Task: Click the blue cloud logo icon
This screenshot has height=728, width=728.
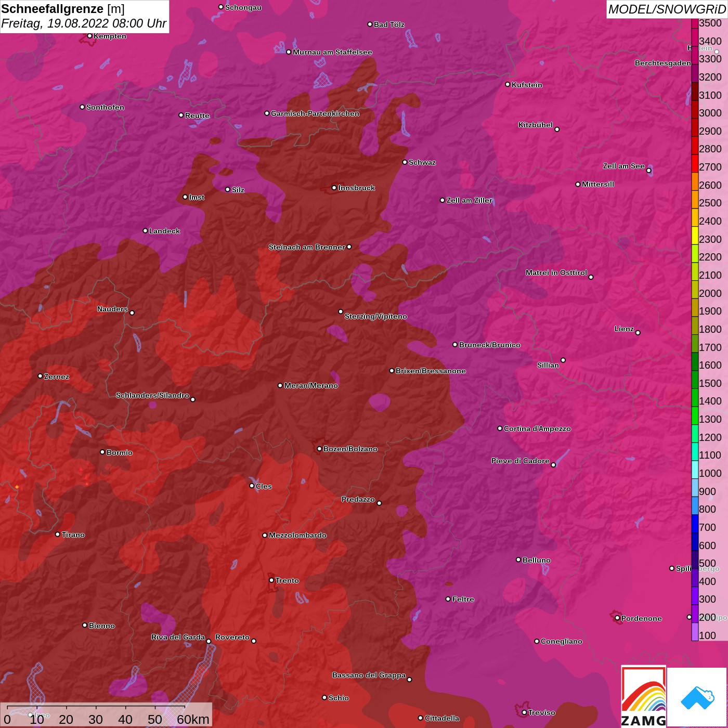Action: click(697, 697)
